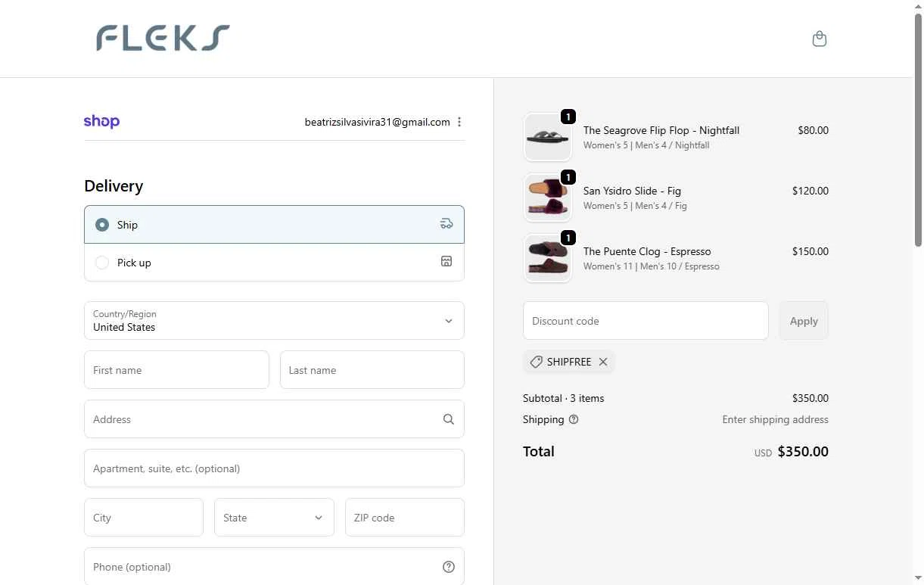Click the bold $350.00 total amount
The width and height of the screenshot is (924, 585).
(803, 452)
